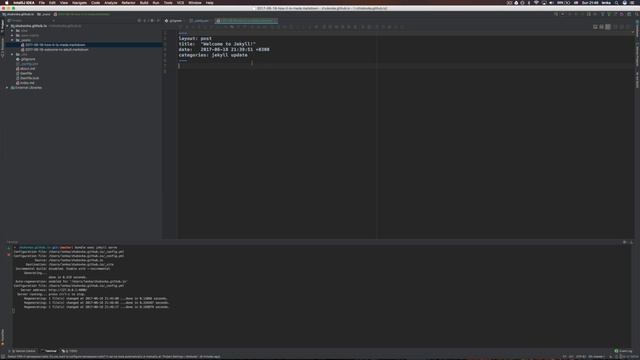Open the File menu
This screenshot has height=360, width=640.
(42, 2)
